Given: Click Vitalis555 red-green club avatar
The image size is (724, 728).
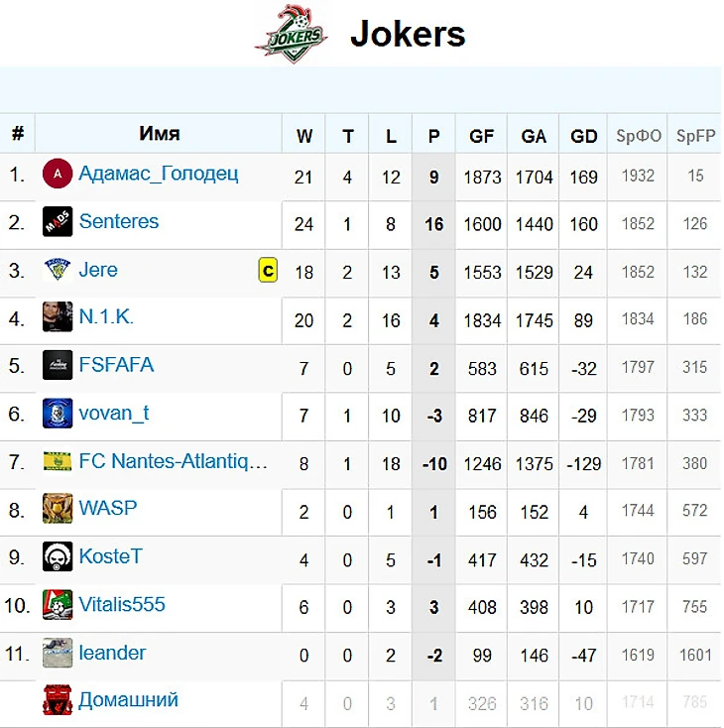Looking at the screenshot, I should point(58,604).
